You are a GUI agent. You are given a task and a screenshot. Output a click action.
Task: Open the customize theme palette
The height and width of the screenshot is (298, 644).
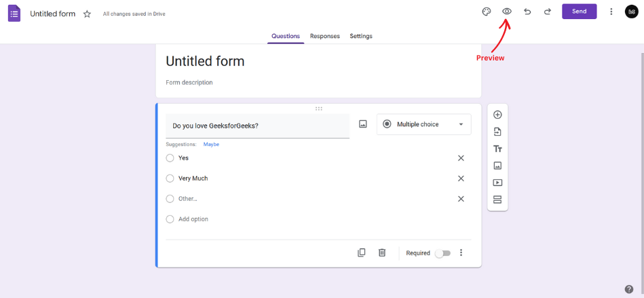pos(487,12)
